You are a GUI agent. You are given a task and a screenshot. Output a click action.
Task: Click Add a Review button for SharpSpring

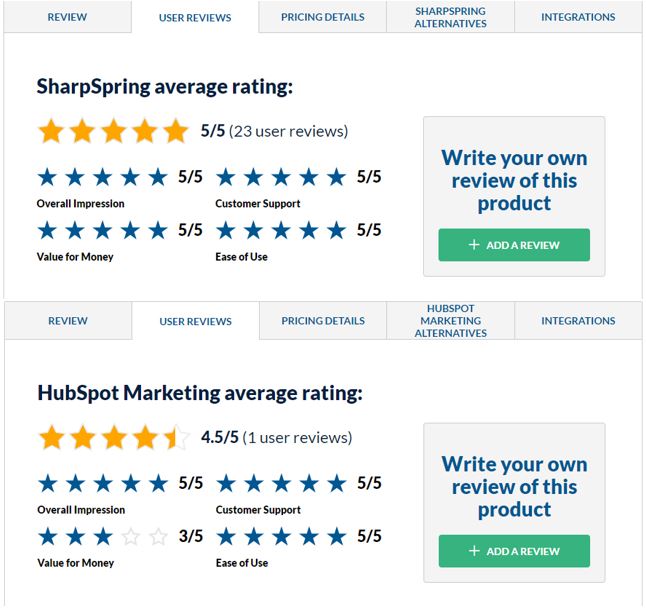[x=514, y=245]
